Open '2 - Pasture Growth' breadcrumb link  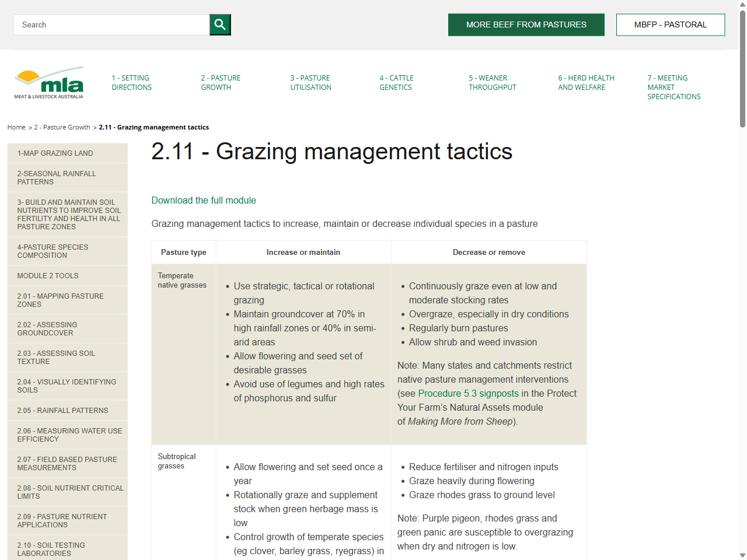point(62,127)
